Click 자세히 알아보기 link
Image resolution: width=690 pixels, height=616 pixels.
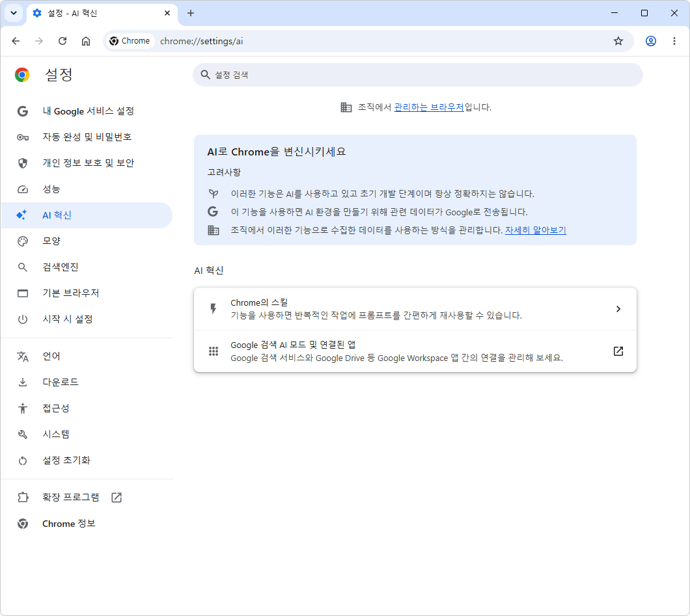point(536,230)
